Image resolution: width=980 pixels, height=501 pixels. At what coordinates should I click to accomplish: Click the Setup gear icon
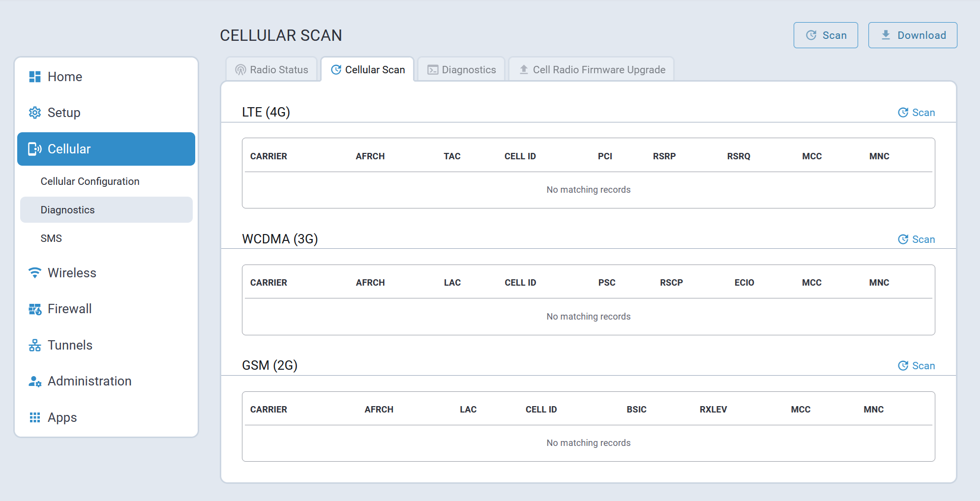(35, 113)
